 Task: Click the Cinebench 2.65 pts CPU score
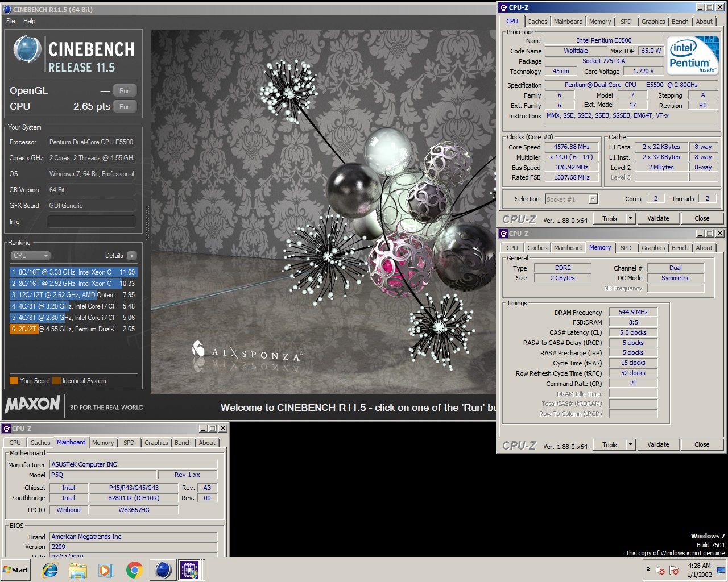point(92,107)
